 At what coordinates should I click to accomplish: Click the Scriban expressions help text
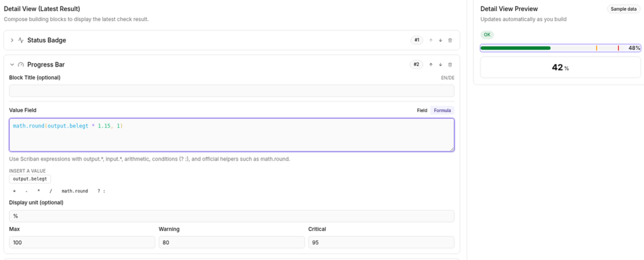coord(149,159)
